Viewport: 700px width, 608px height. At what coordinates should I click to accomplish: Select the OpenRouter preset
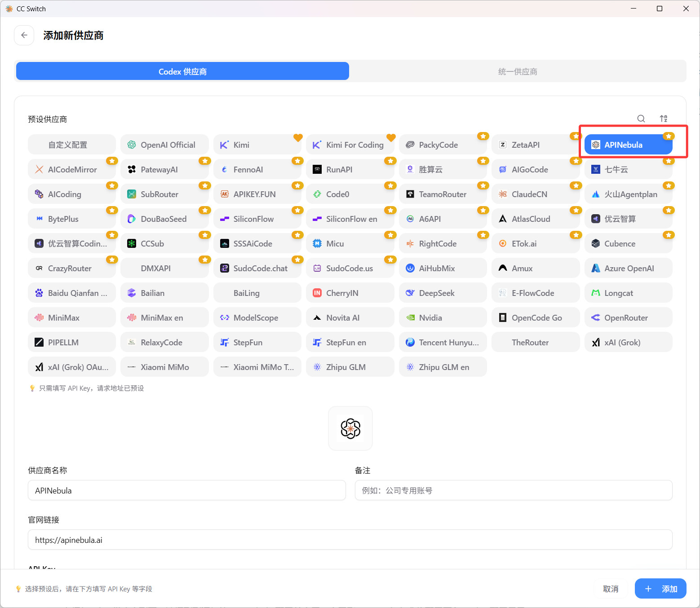click(x=629, y=317)
